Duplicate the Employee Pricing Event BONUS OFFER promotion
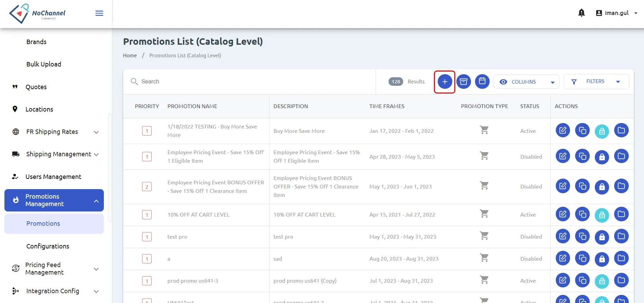Image resolution: width=644 pixels, height=303 pixels. (582, 186)
